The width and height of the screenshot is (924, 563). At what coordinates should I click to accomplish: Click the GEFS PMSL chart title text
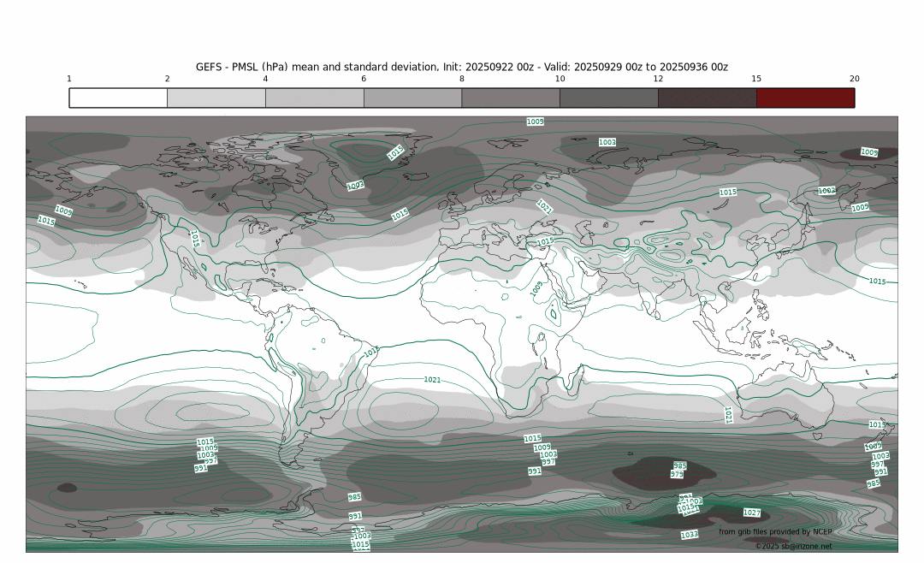(462, 67)
